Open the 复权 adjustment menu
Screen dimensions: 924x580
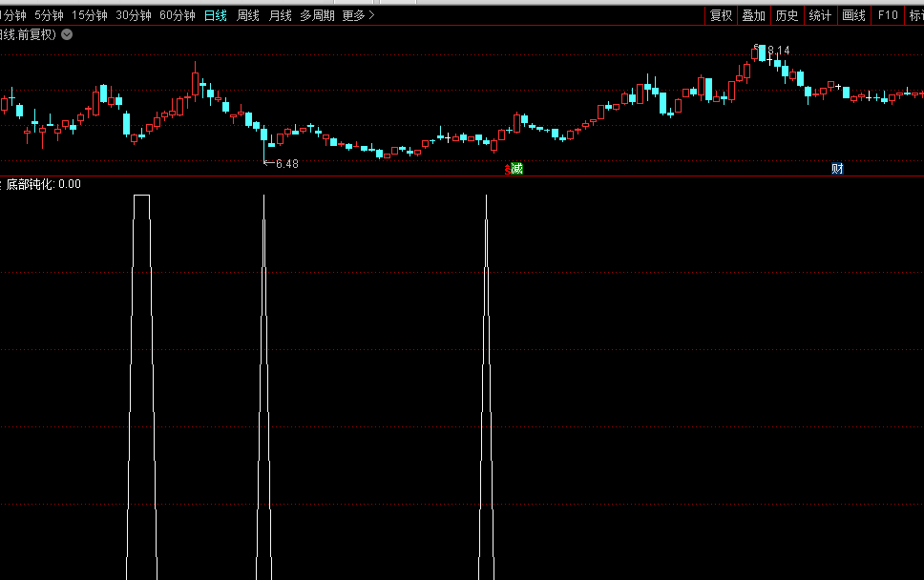721,15
